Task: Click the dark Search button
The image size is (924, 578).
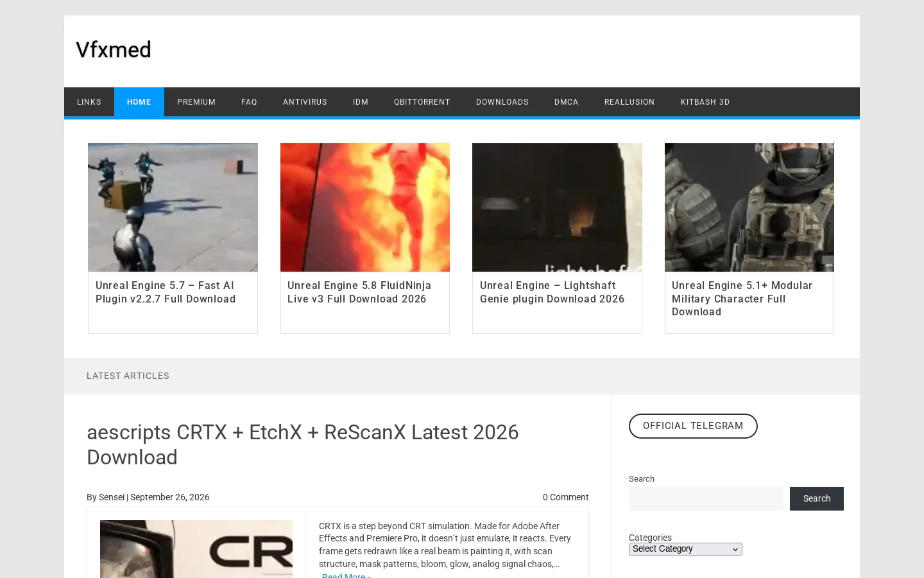Action: point(817,498)
